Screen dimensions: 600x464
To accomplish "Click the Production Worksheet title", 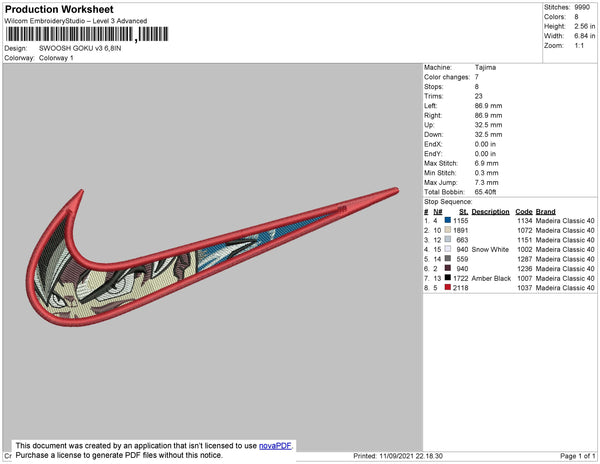I will pos(59,9).
